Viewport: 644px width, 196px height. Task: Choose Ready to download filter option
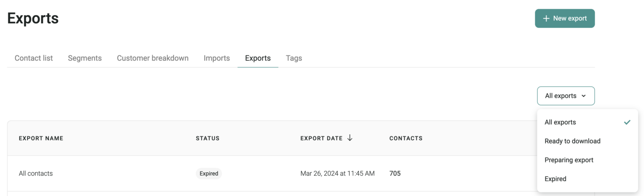[x=588, y=141]
